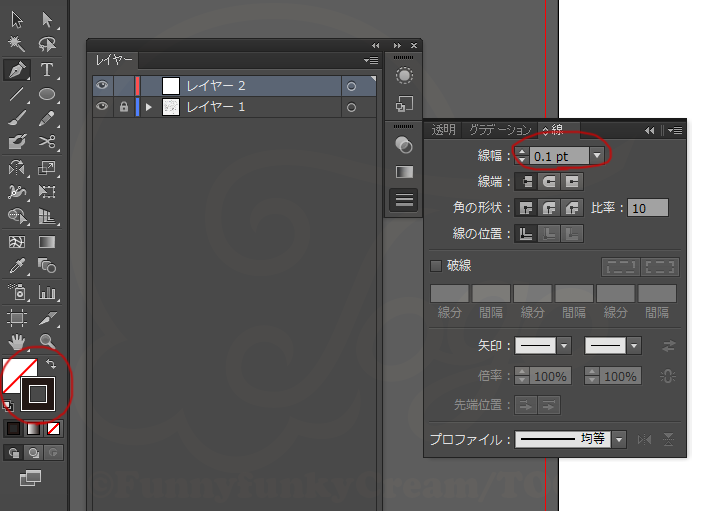Screen dimensions: 712x511
Task: Open the プロファイル profile dropdown
Action: tap(619, 440)
